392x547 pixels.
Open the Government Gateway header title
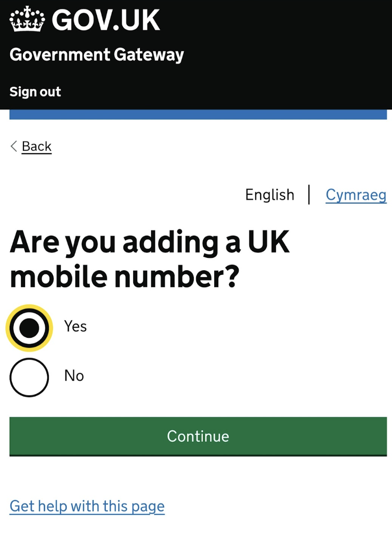click(97, 55)
